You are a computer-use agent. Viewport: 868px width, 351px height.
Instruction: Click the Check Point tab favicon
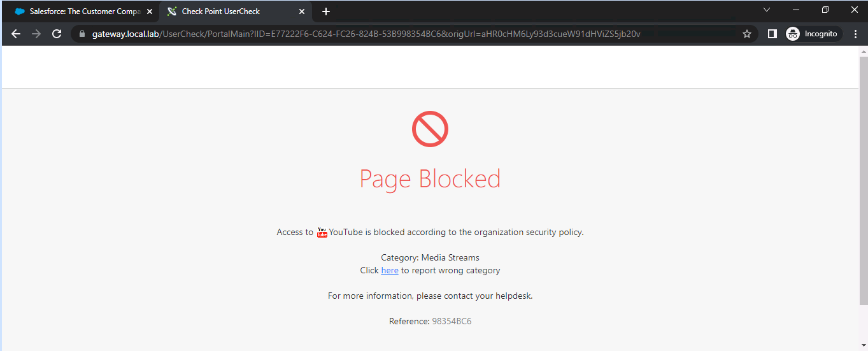pos(172,11)
